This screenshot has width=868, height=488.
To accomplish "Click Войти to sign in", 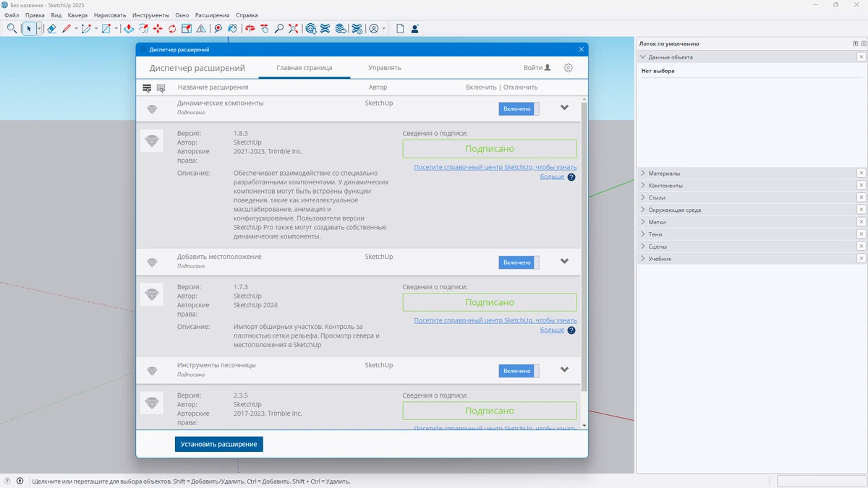I will (x=537, y=68).
